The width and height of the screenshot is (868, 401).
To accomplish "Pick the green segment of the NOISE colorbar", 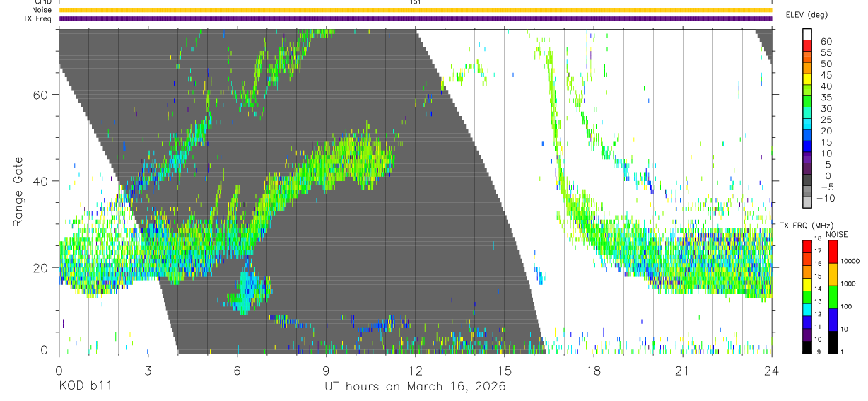I will point(833,296).
